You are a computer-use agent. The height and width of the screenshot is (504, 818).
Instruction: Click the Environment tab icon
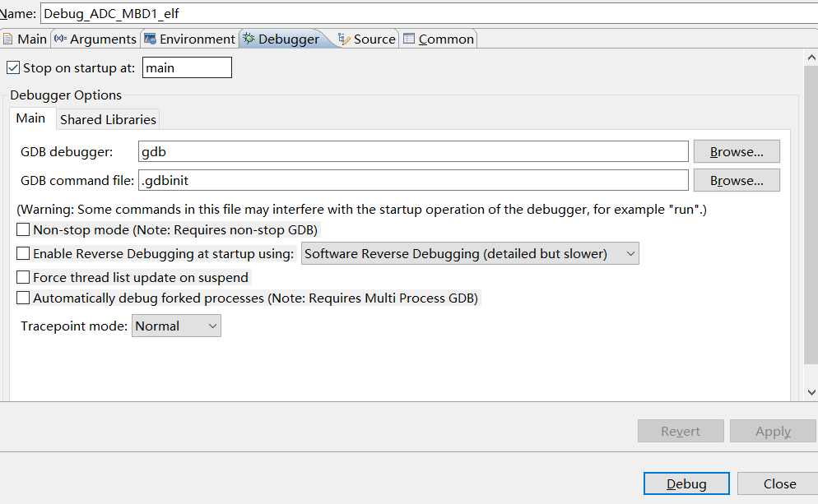[x=150, y=39]
